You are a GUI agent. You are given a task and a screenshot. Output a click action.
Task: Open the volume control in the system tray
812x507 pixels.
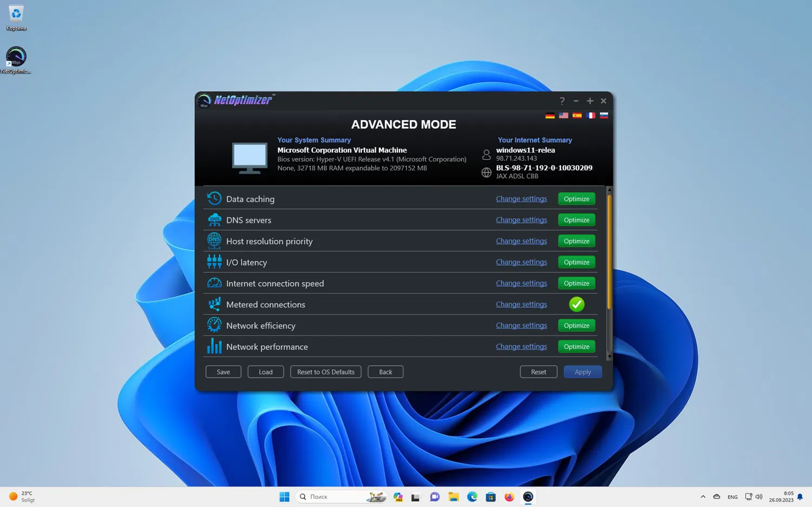[759, 497]
